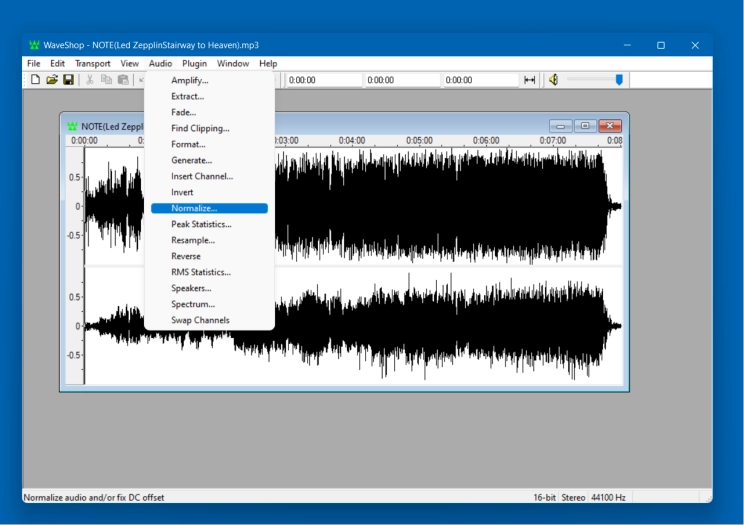
Task: Click the document window icon beside NOTE(Led Zeppl
Action: (x=72, y=126)
